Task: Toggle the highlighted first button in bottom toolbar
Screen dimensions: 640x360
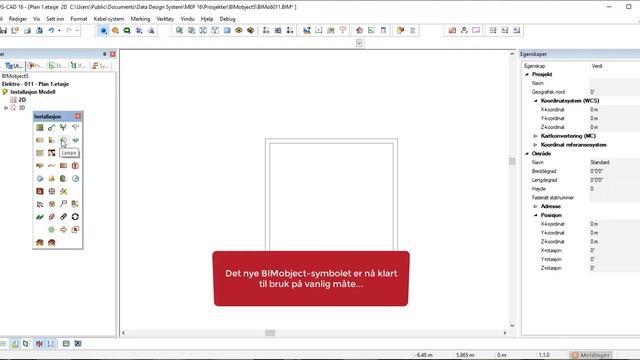Action: [x=15, y=344]
